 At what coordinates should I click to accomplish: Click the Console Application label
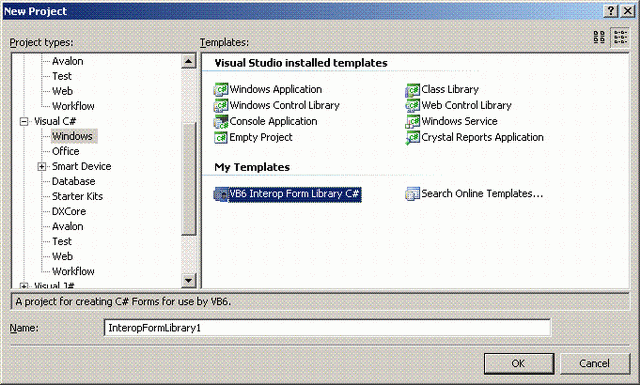click(273, 121)
